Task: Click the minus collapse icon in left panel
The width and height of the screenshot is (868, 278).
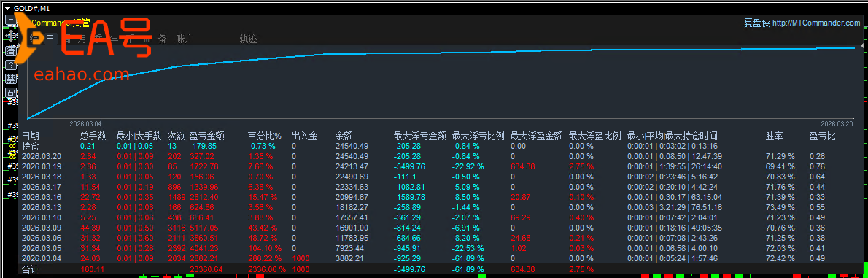Action: 10,20
